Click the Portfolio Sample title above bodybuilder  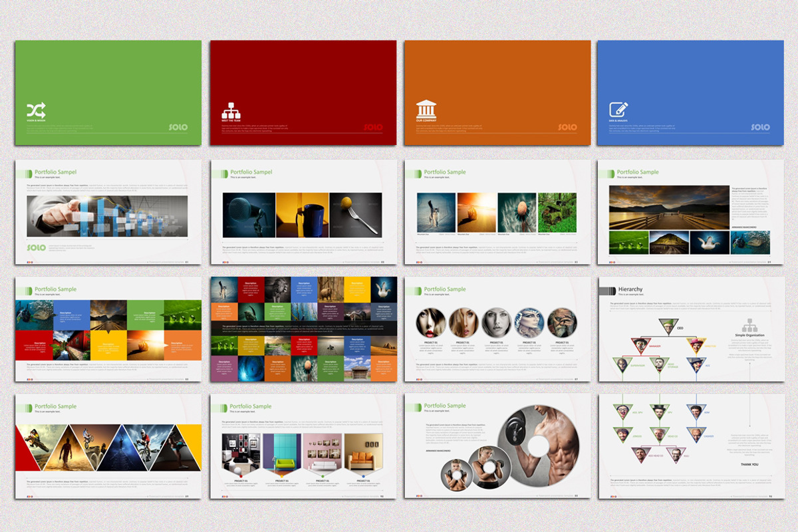coord(445,406)
